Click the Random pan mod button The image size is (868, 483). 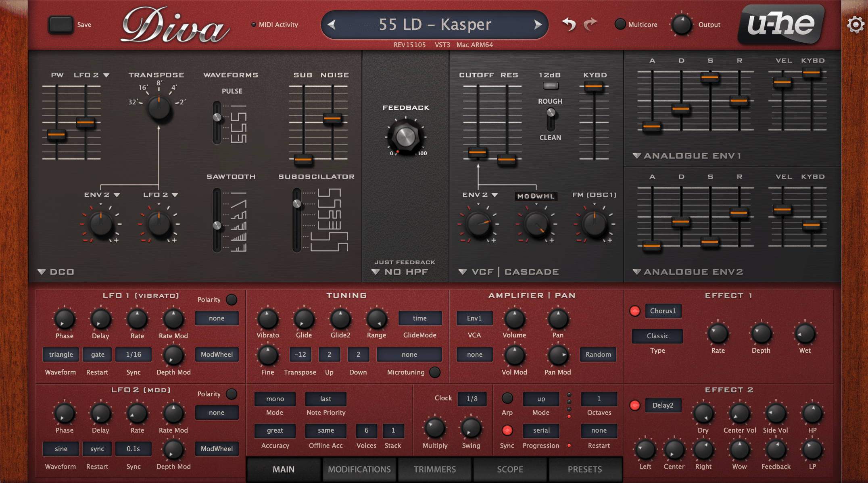click(x=598, y=354)
